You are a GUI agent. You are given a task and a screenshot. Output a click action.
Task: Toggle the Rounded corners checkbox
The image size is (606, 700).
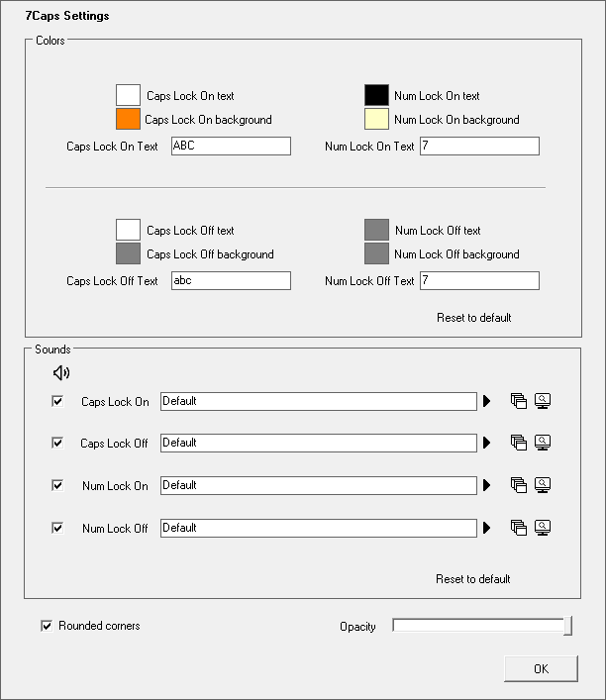coord(47,626)
